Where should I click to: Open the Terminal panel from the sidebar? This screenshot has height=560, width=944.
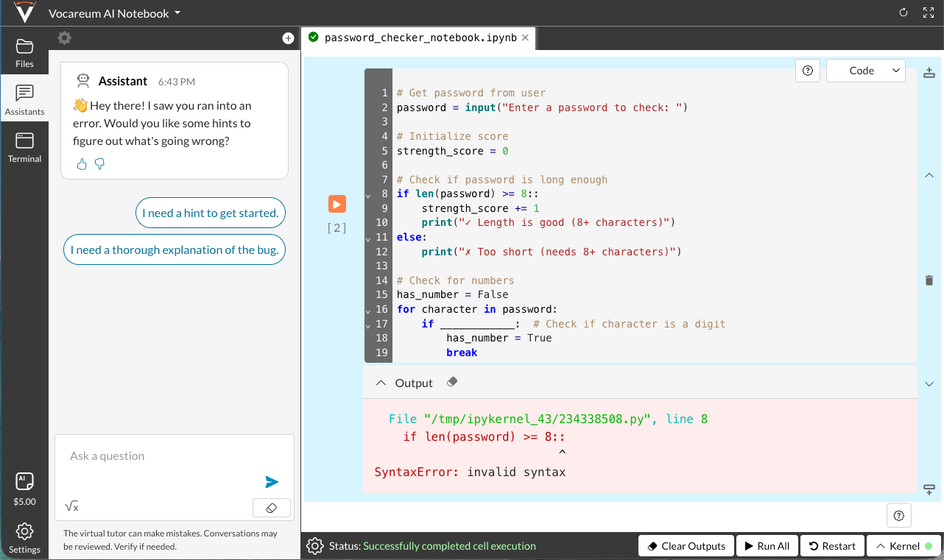[24, 147]
